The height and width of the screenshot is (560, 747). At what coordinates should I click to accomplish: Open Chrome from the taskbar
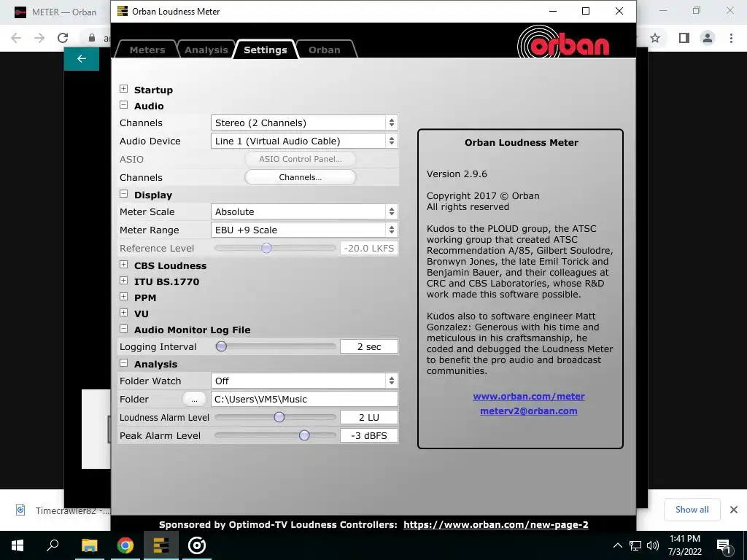coord(125,545)
